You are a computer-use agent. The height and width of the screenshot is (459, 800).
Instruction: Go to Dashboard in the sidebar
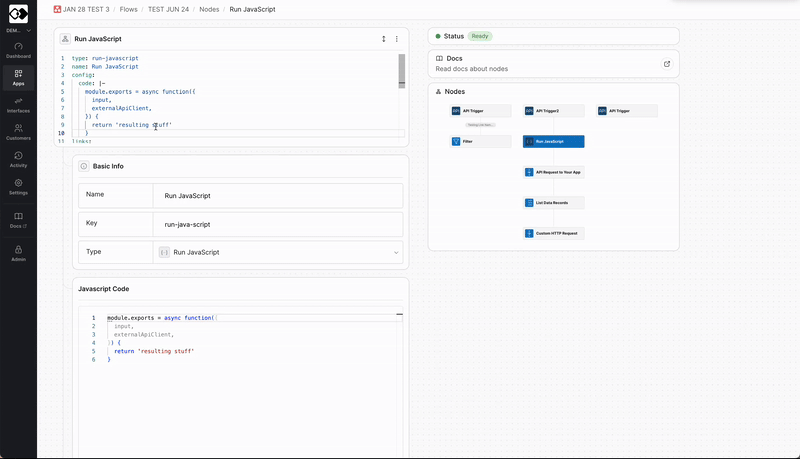point(18,50)
